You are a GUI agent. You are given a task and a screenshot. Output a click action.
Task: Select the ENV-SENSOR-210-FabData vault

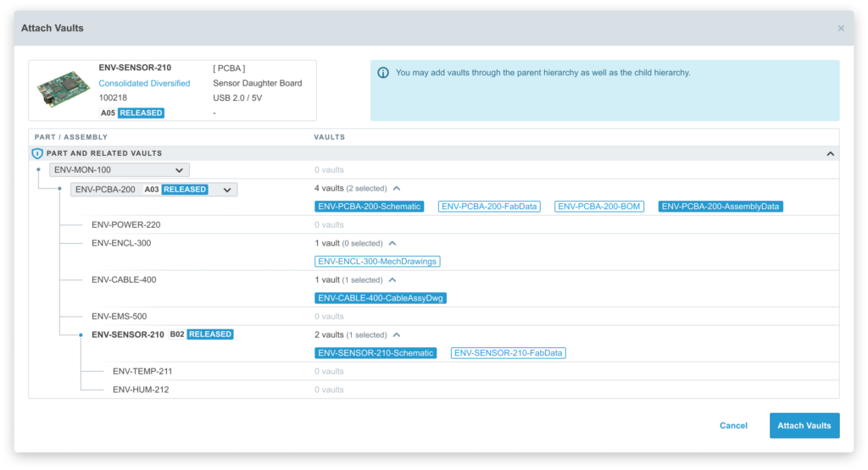(508, 353)
